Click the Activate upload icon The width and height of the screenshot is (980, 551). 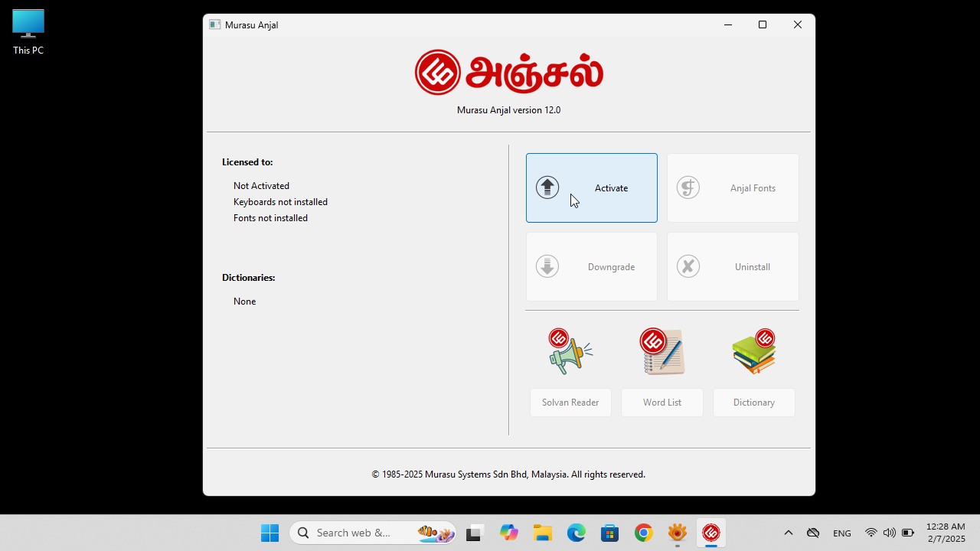click(547, 187)
